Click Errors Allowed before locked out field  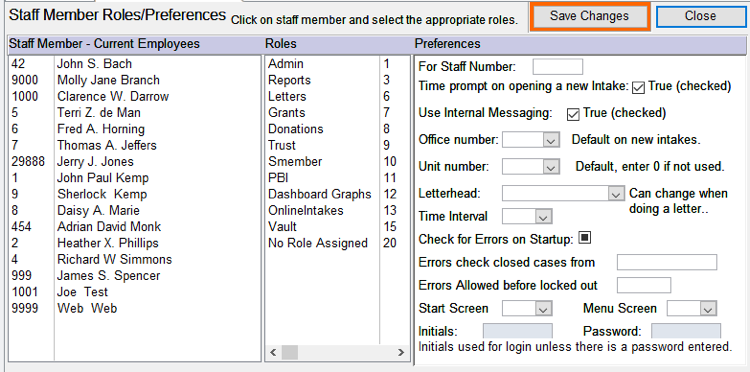[644, 285]
